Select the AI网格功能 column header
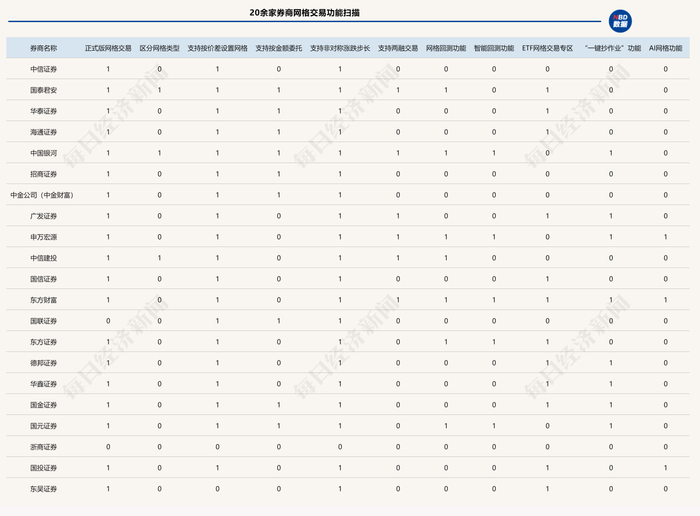 [665, 48]
